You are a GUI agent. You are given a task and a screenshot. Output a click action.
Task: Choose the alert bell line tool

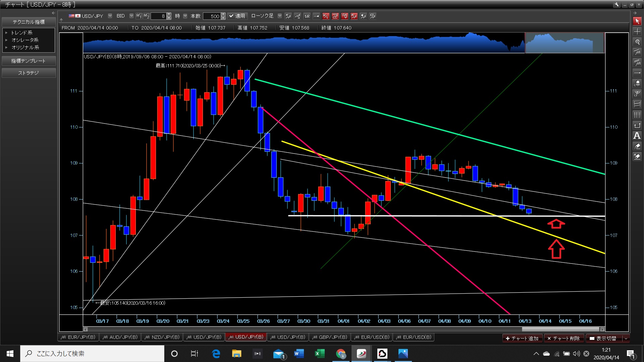point(637,83)
